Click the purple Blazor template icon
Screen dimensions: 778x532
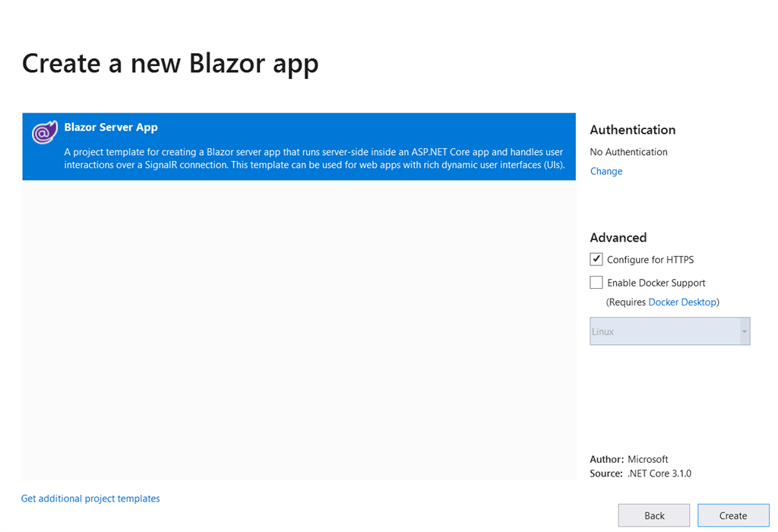[x=45, y=133]
